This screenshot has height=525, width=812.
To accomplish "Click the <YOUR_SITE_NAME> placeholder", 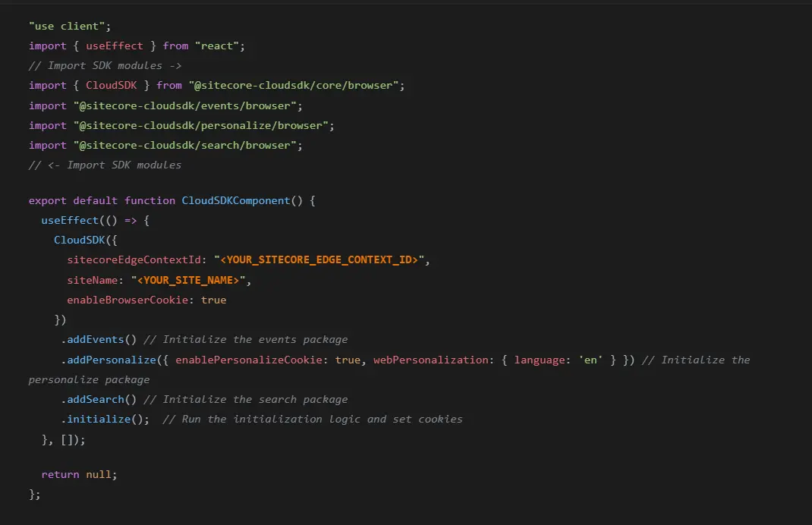I will (x=188, y=280).
